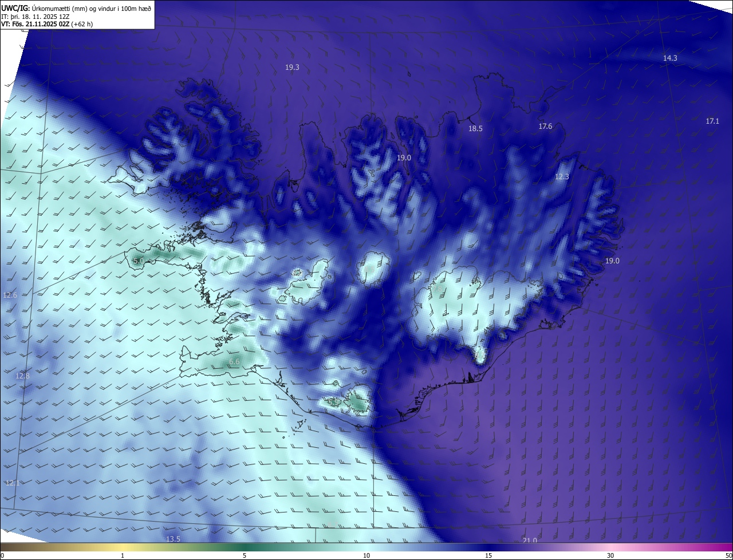Click the 5.0 value on the map
This screenshot has height=560, width=733.
pos(138,261)
